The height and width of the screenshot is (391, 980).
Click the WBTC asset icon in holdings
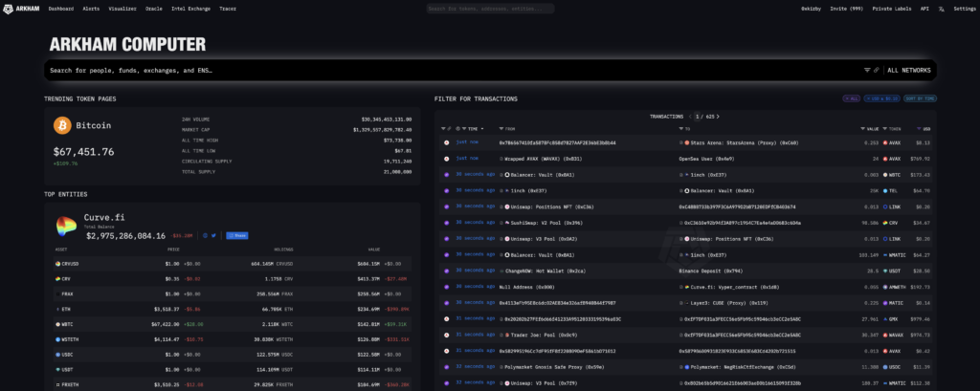click(57, 324)
